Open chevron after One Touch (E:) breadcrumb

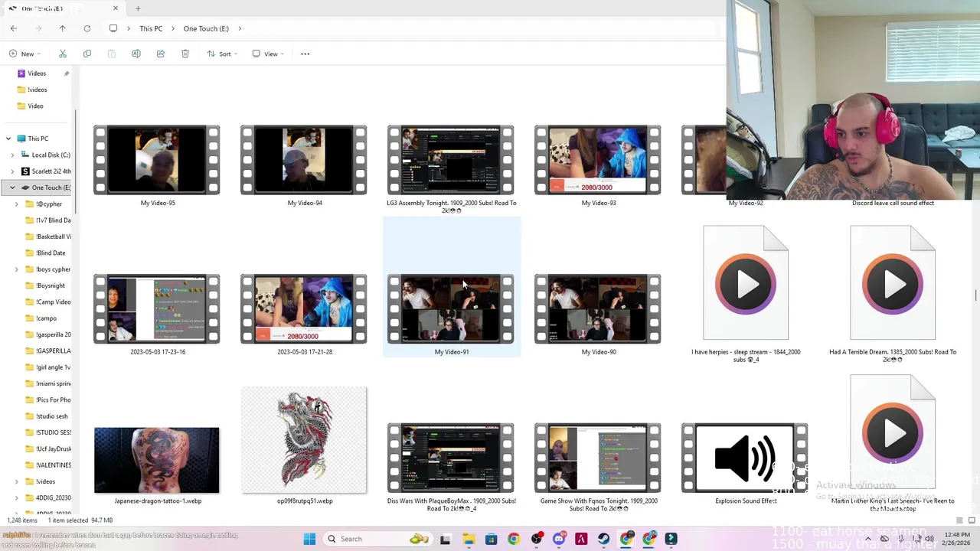point(240,28)
